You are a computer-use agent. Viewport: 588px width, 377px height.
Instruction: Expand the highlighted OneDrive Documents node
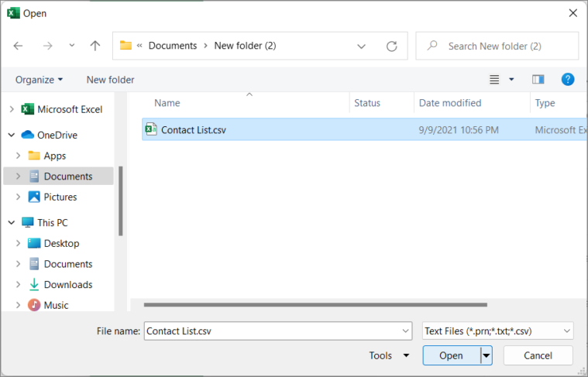pos(18,177)
